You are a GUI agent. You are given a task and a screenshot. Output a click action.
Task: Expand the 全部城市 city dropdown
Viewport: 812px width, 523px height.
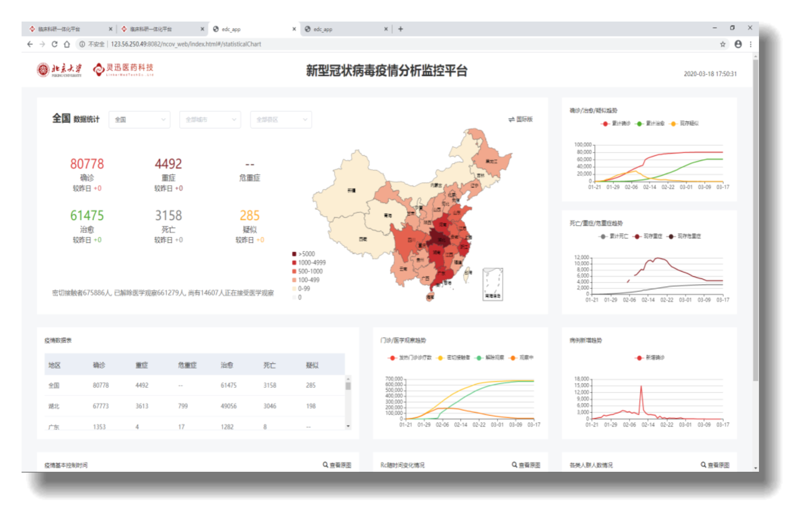pyautogui.click(x=210, y=119)
